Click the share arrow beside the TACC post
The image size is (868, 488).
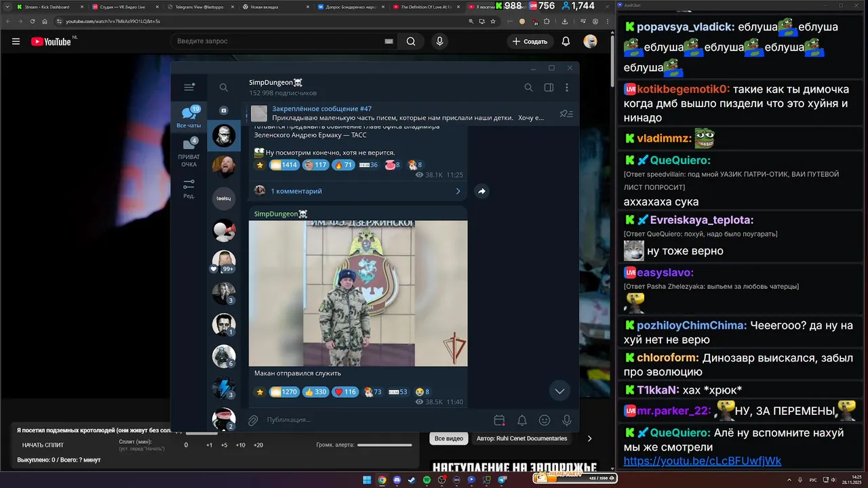481,191
